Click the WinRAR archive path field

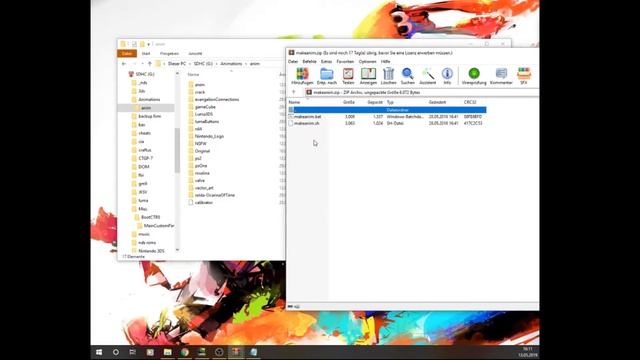pyautogui.click(x=421, y=93)
